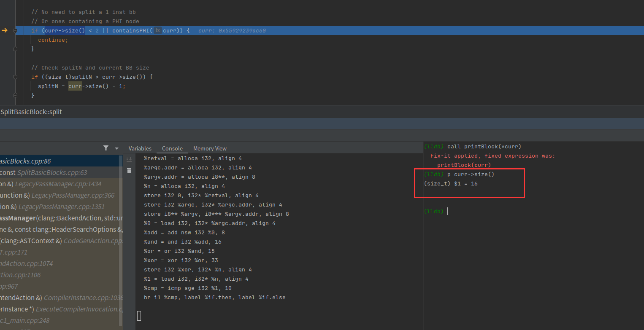Click the '(size_t) $1 = 16' result
The height and width of the screenshot is (330, 644).
point(451,184)
